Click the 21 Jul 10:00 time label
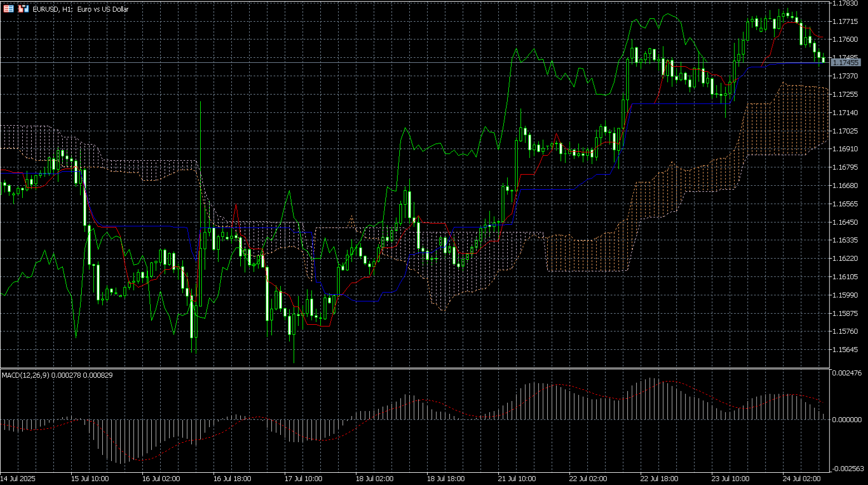The height and width of the screenshot is (485, 868). pyautogui.click(x=517, y=479)
